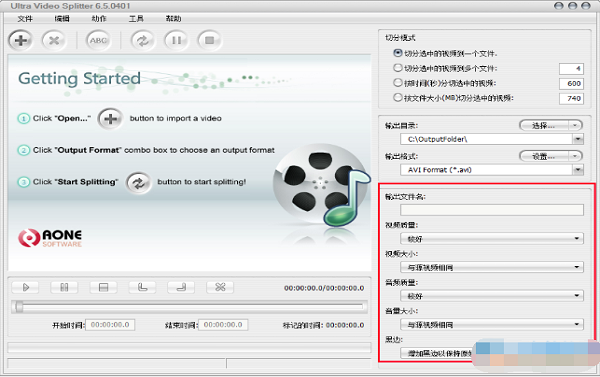Click the ABC rename toolbar button
This screenshot has width=600, height=377.
click(98, 40)
